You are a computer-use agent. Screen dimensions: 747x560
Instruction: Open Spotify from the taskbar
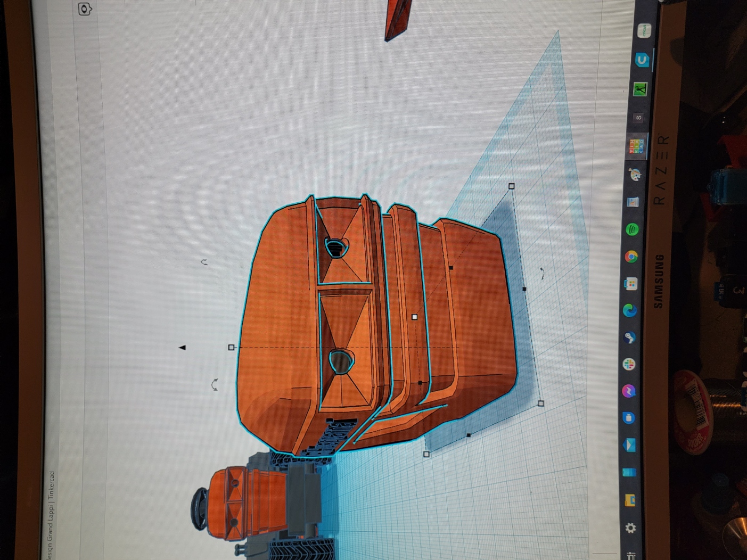[x=633, y=230]
